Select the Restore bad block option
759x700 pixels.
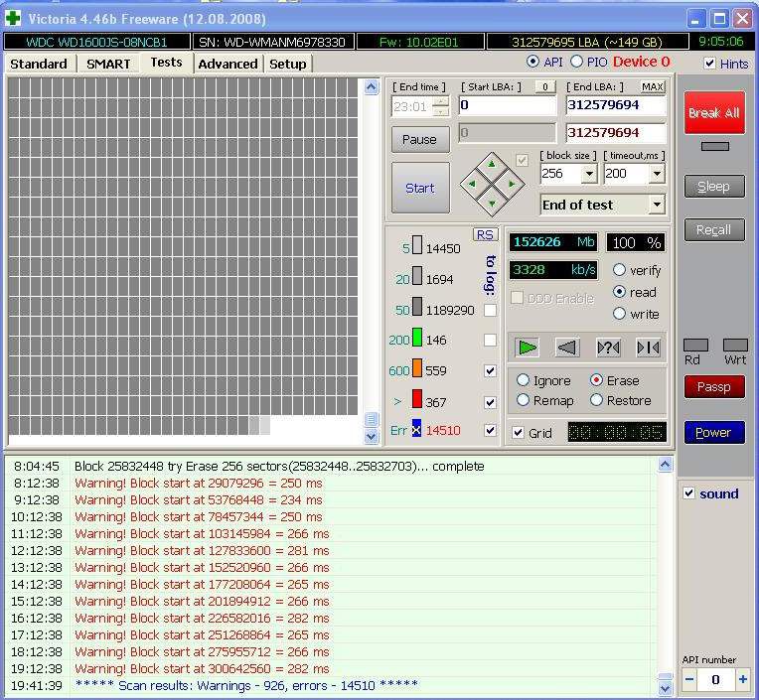(596, 400)
